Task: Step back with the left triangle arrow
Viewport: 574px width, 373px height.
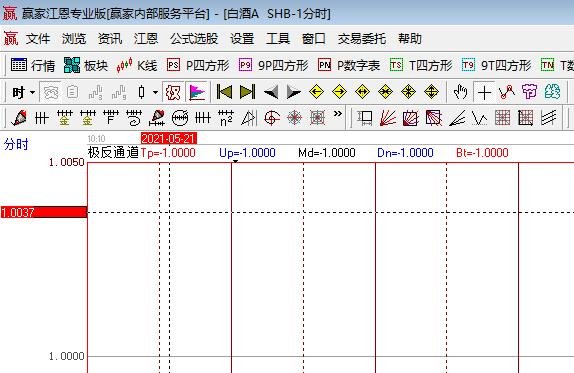Action: tap(271, 92)
